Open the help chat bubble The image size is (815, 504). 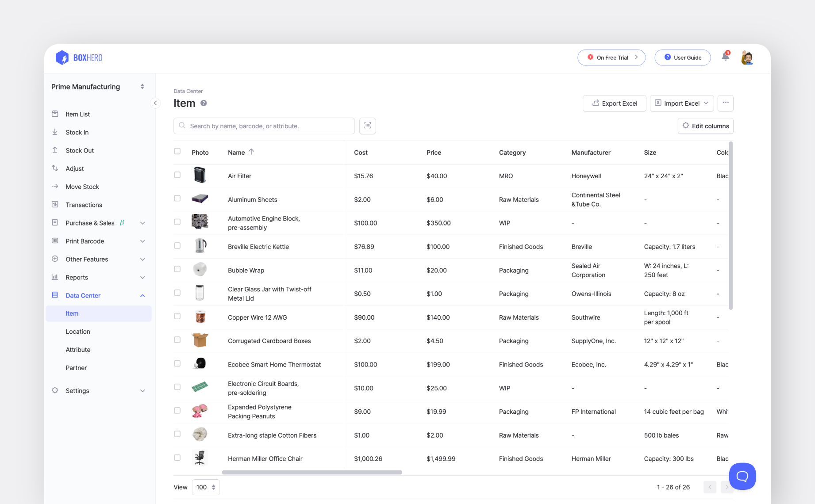click(742, 476)
